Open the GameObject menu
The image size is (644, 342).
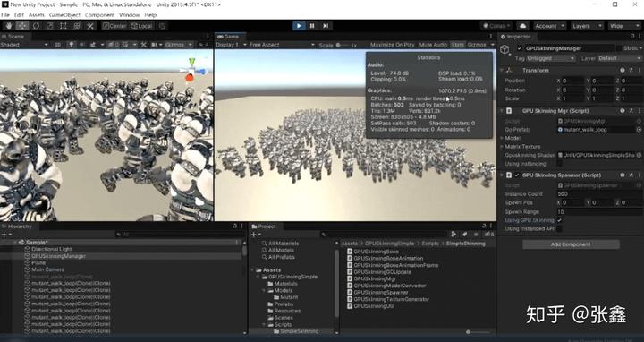point(64,15)
